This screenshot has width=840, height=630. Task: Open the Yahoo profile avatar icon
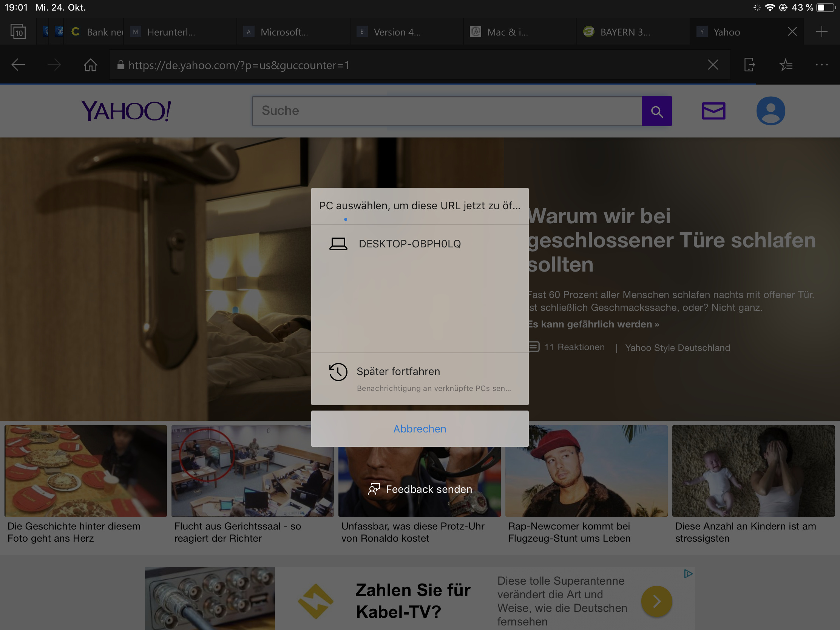(771, 111)
